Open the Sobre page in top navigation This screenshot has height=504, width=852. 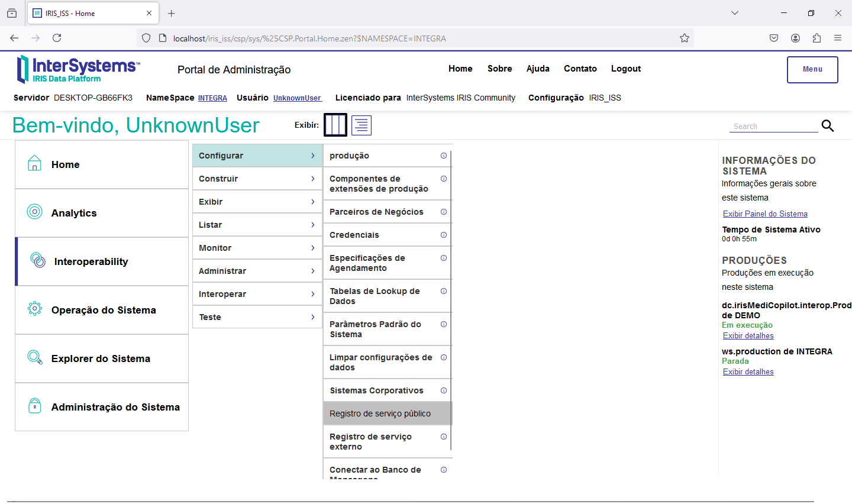[x=499, y=69]
